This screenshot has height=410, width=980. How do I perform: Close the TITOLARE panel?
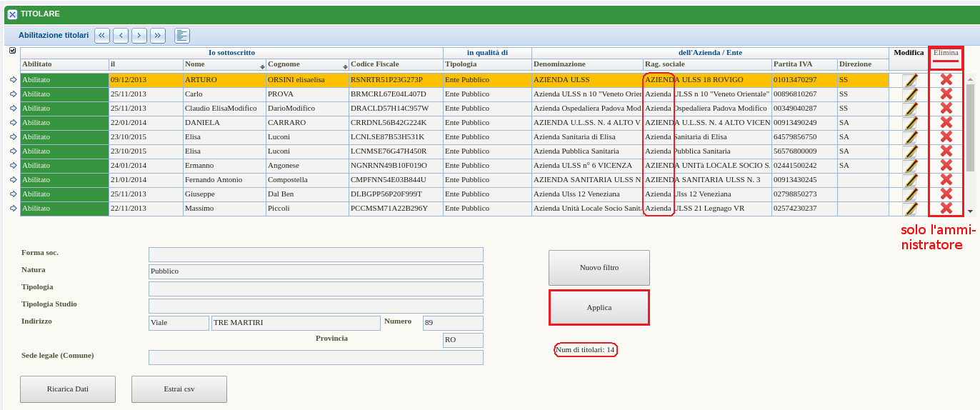point(12,14)
